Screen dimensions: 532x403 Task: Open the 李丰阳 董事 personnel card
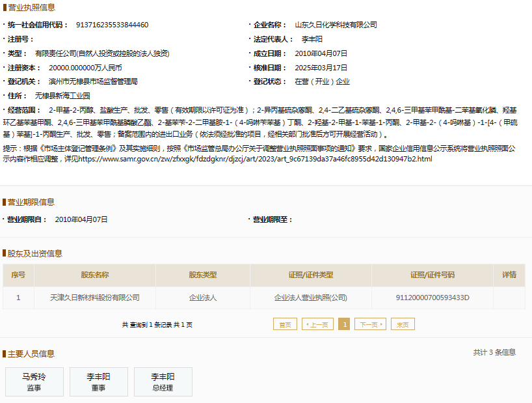point(99,382)
